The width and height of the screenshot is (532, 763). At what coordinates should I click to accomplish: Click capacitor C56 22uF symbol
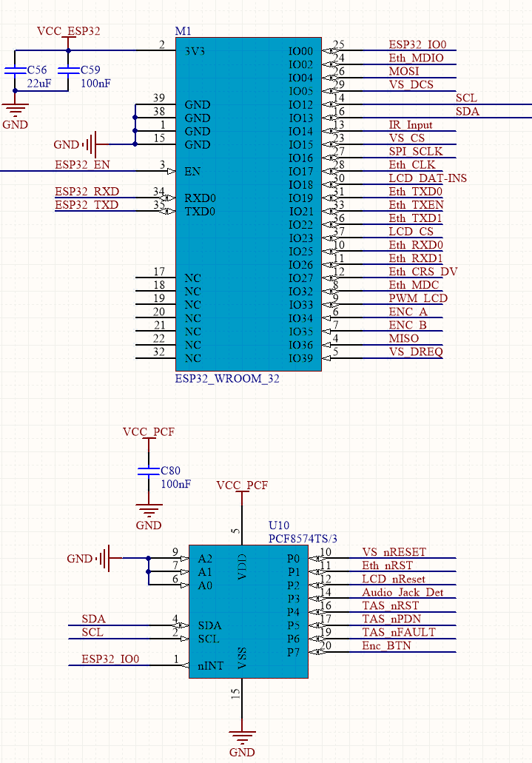pos(15,70)
